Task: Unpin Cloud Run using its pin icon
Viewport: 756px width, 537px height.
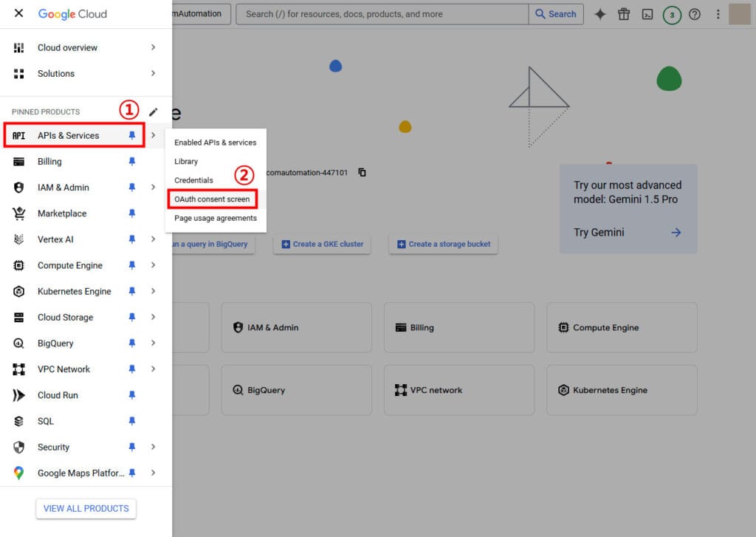Action: (132, 395)
